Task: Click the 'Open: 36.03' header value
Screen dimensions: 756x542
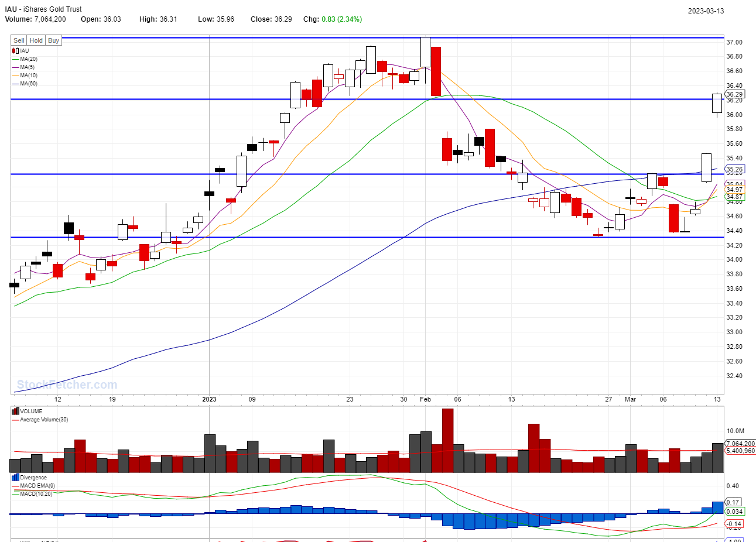Action: point(101,19)
